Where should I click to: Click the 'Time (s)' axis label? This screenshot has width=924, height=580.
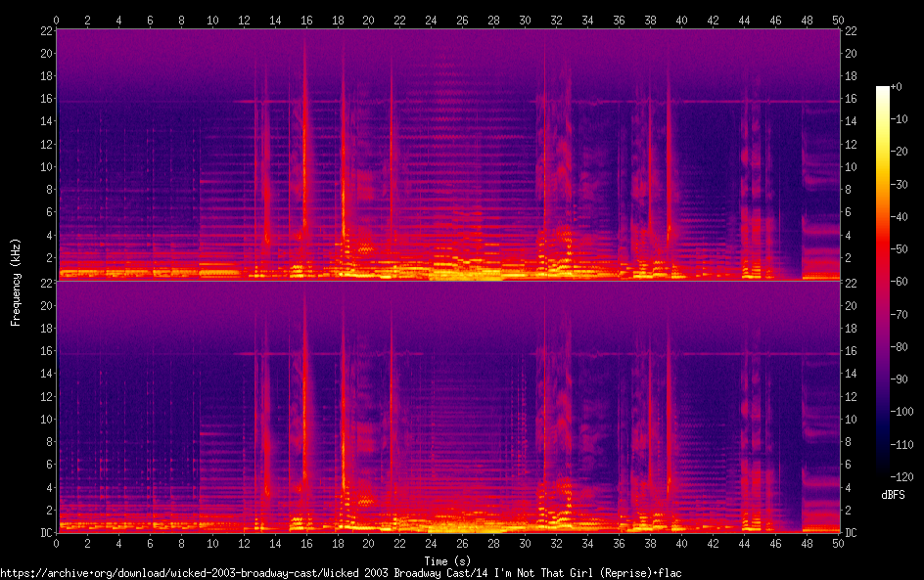point(447,560)
